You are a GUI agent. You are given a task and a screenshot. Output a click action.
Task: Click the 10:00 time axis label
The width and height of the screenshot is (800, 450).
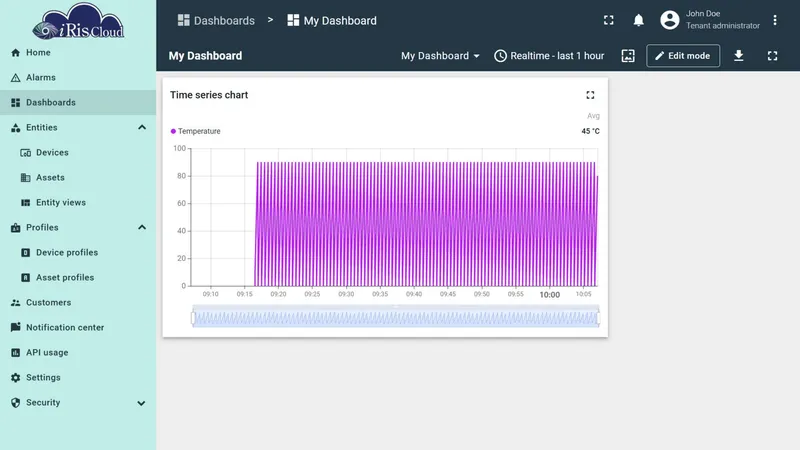coord(549,295)
